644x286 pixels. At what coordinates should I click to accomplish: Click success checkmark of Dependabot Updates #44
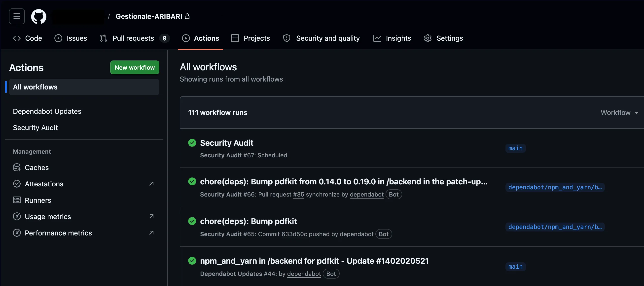(x=192, y=261)
